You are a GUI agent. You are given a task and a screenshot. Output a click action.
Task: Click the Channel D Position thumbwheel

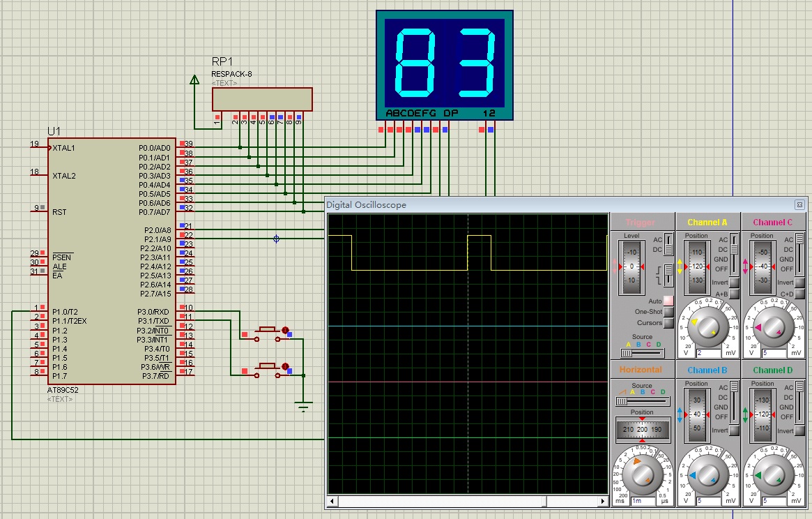(x=763, y=414)
